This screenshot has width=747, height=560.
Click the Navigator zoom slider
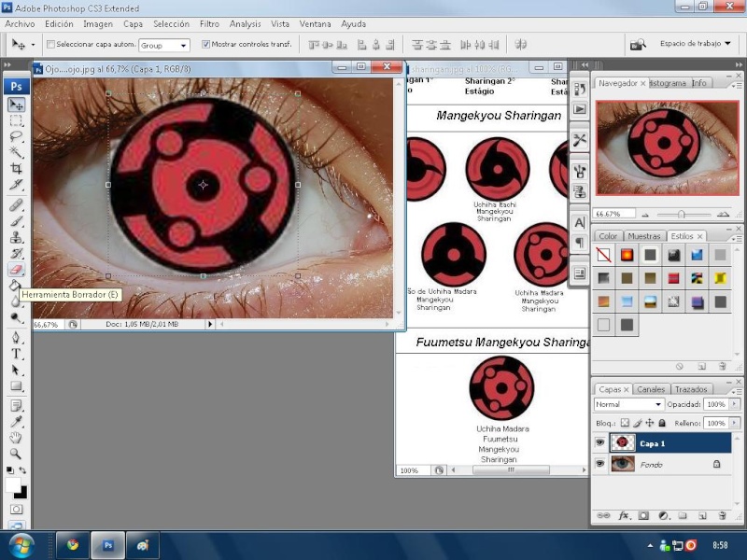point(682,215)
